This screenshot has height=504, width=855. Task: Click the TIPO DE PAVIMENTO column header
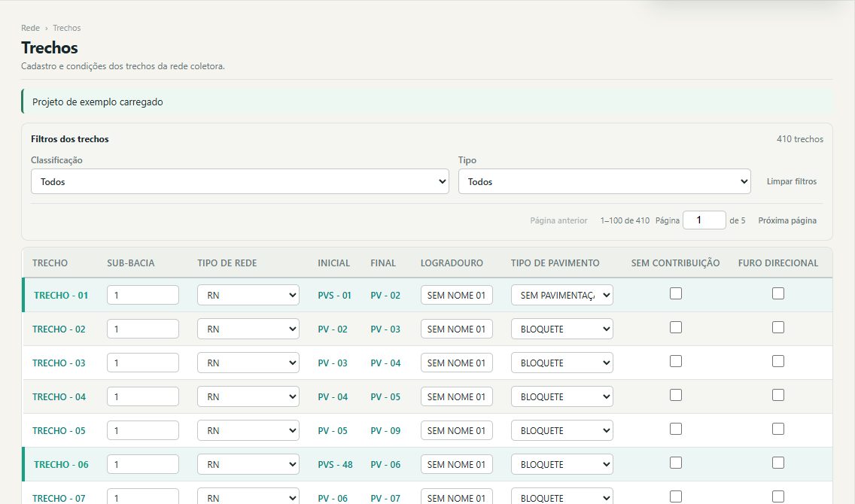point(555,263)
